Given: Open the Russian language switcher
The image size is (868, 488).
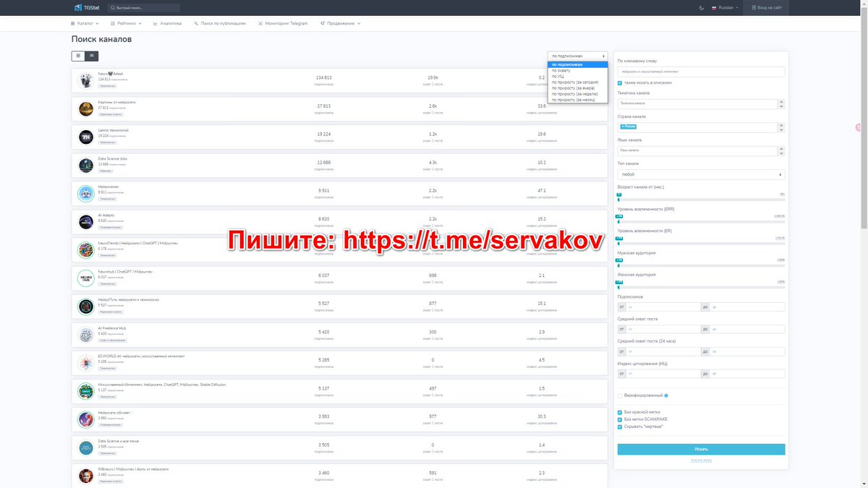Looking at the screenshot, I should tap(725, 8).
